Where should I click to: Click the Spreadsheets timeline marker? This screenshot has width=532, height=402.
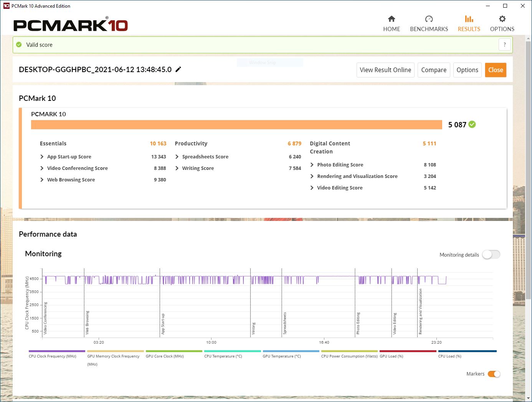[x=285, y=323]
